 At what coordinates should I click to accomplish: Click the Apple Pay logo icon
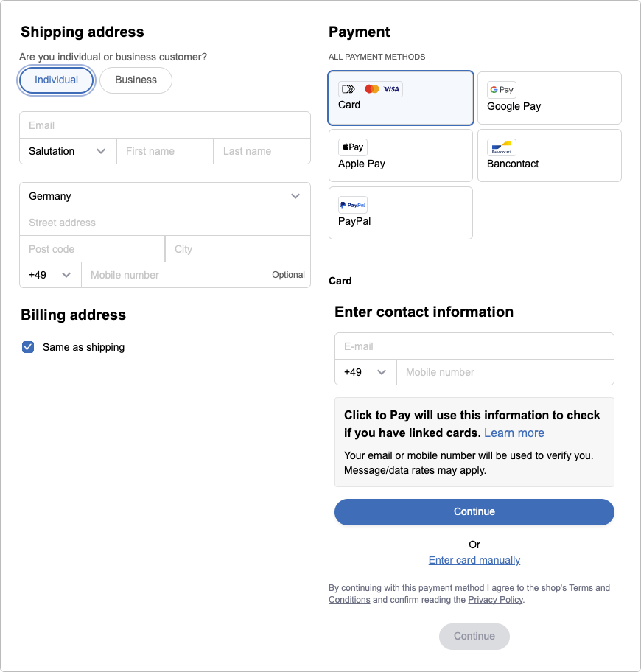[x=353, y=147]
